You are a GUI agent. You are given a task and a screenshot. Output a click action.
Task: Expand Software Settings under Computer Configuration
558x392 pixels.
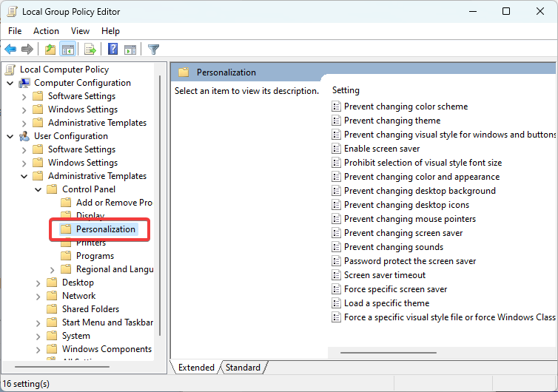tap(24, 96)
